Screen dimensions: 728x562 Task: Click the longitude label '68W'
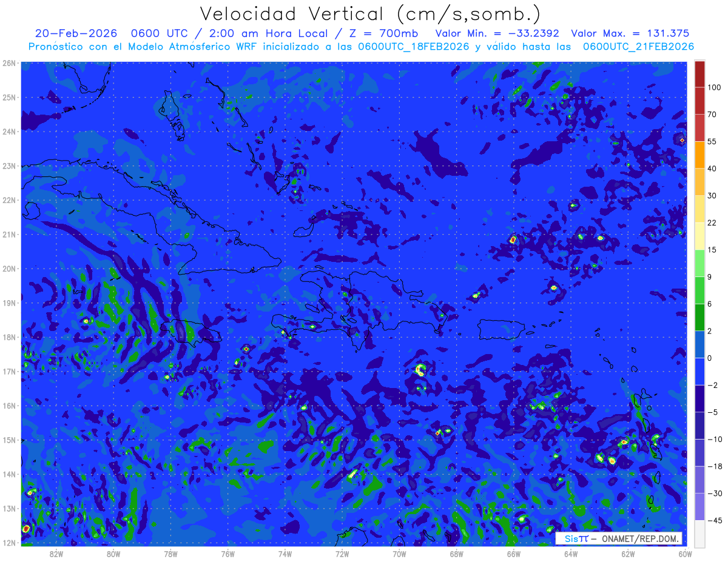(x=456, y=554)
